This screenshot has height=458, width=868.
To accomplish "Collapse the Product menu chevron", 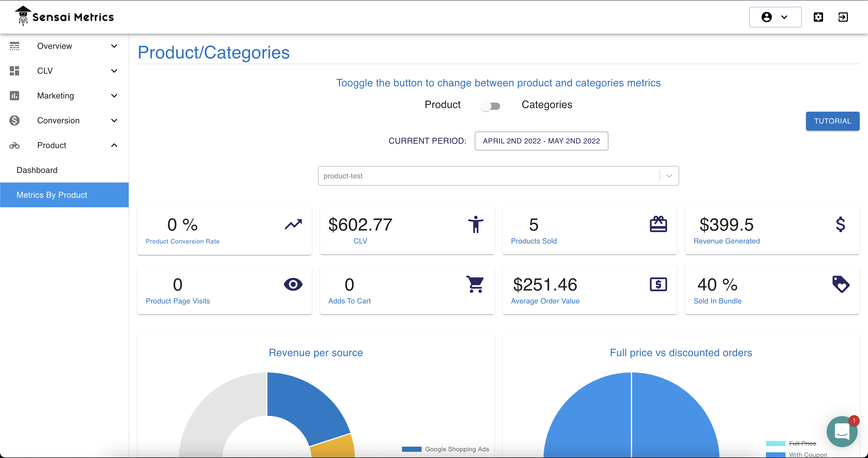I will [114, 145].
